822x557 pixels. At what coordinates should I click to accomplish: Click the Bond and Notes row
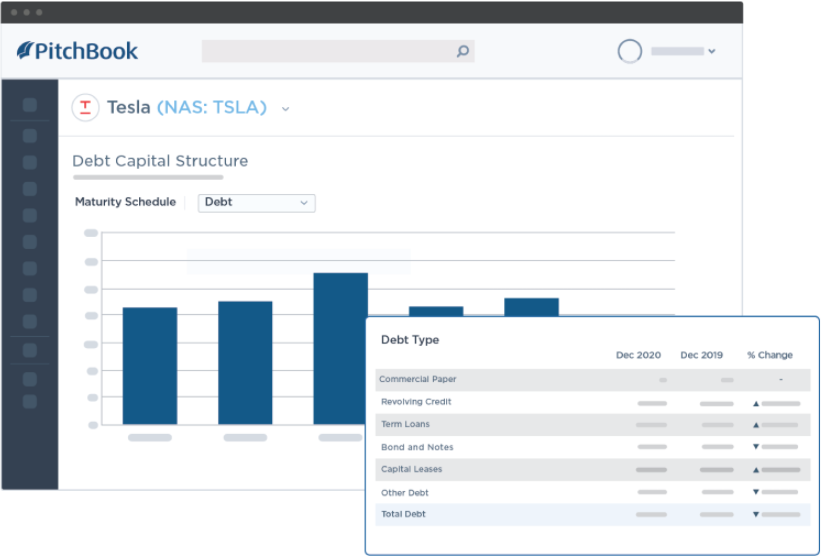pos(593,447)
